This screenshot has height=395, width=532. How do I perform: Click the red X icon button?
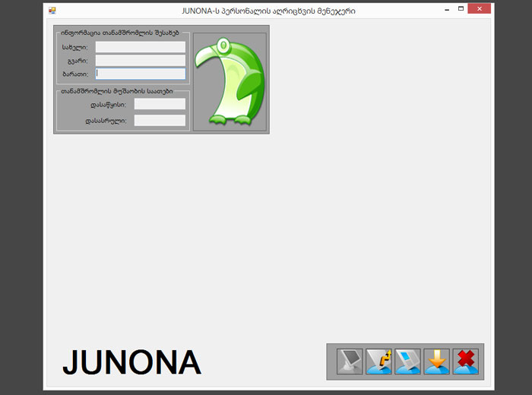[x=465, y=362]
